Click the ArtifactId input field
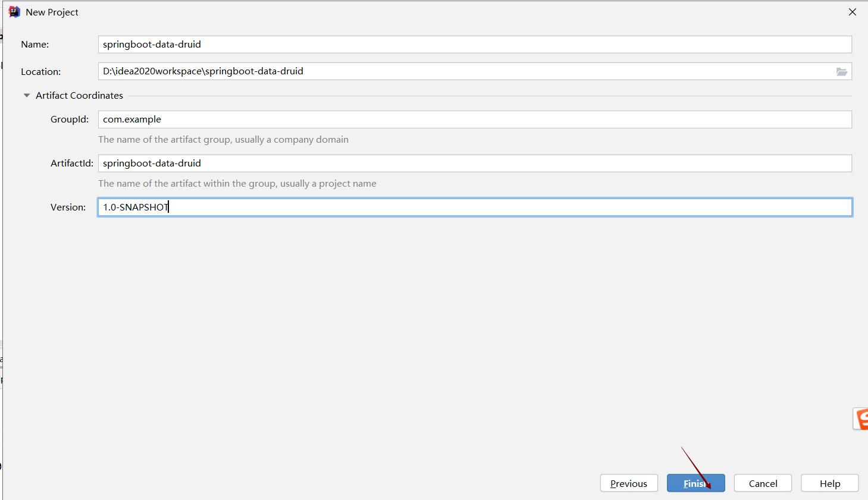This screenshot has width=868, height=500. (475, 163)
